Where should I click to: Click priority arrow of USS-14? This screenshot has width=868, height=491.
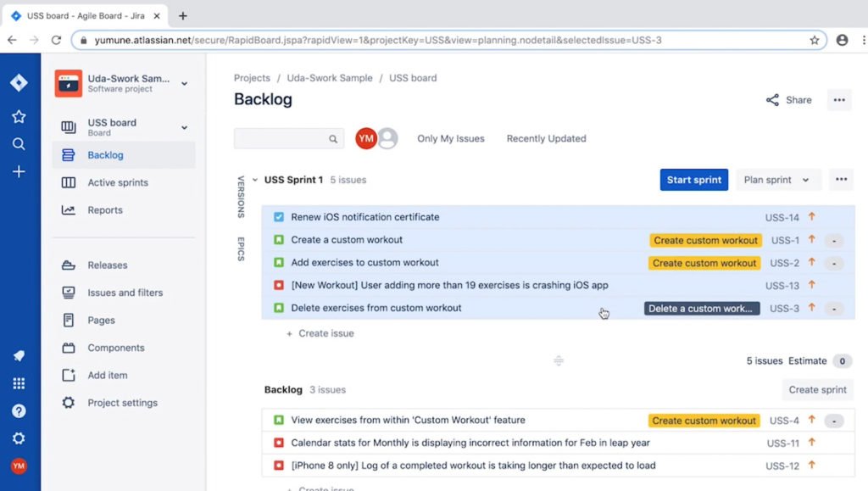[x=811, y=216]
